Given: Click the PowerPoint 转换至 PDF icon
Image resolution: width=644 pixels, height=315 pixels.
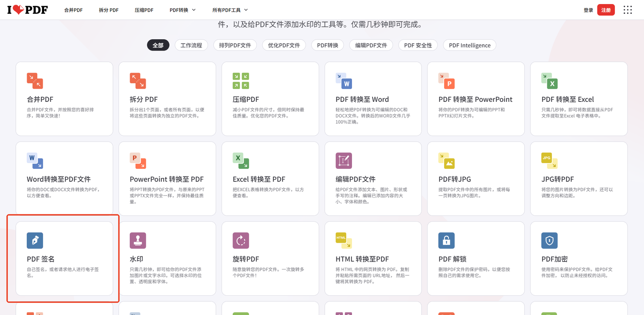Looking at the screenshot, I should (138, 161).
